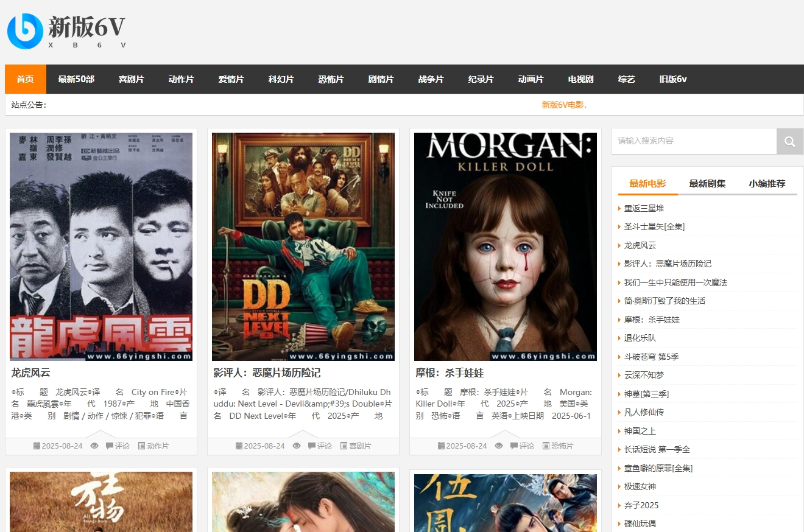Click the DD Next Level poster thumbnail
Viewport: 804px width, 532px height.
pyautogui.click(x=303, y=247)
